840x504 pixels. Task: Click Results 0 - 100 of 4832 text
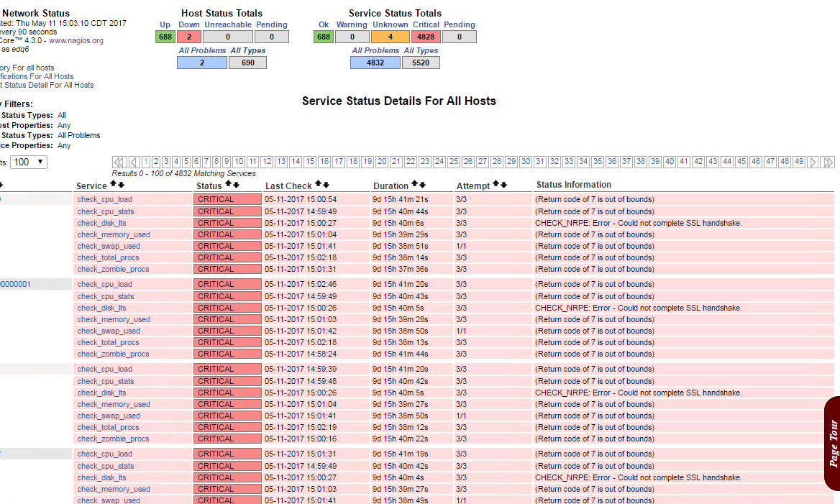(184, 173)
